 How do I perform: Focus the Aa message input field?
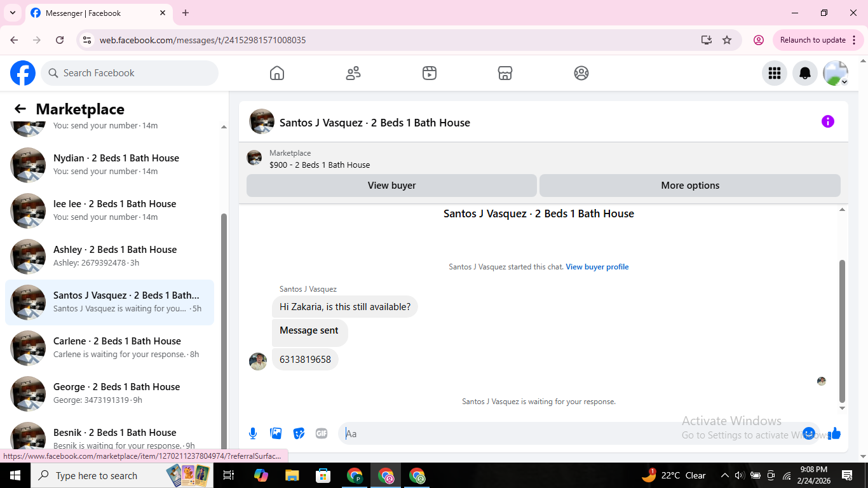click(572, 433)
